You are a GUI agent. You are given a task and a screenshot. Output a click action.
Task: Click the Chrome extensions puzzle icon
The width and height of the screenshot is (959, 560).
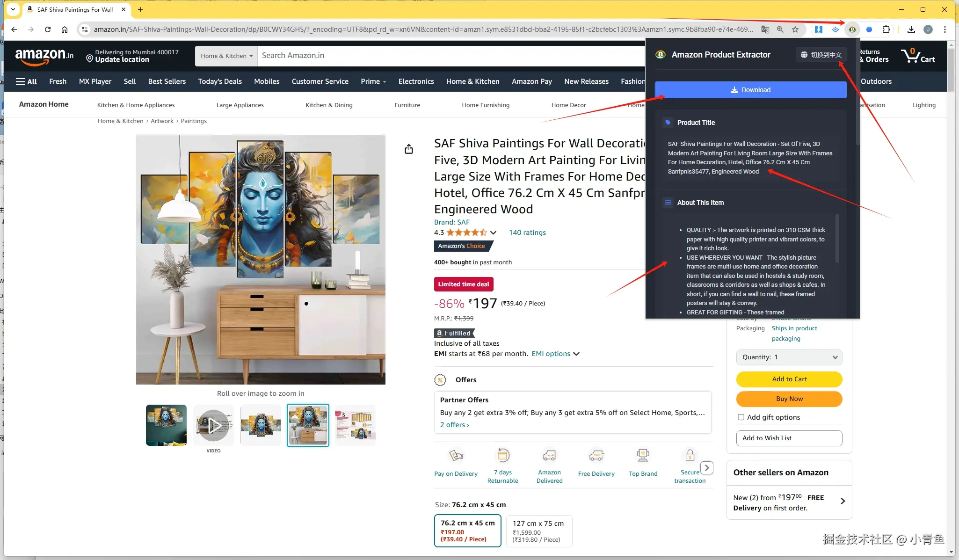[x=886, y=29]
